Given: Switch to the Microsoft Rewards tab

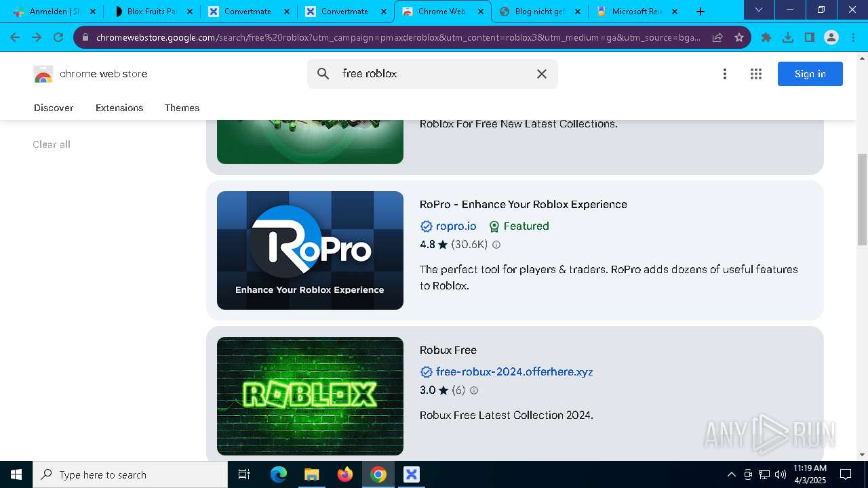Looking at the screenshot, I should click(x=637, y=12).
